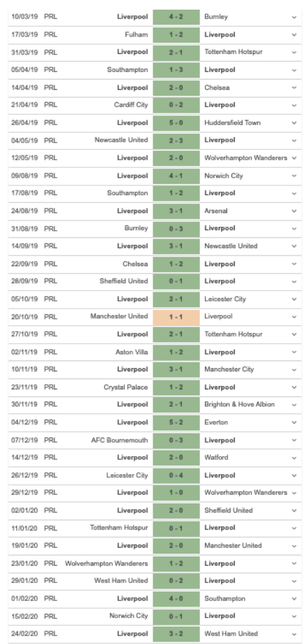Viewport: 304px width, 644px height.
Task: Expand the Liverpool vs Watford row chevron
Action: 294,457
